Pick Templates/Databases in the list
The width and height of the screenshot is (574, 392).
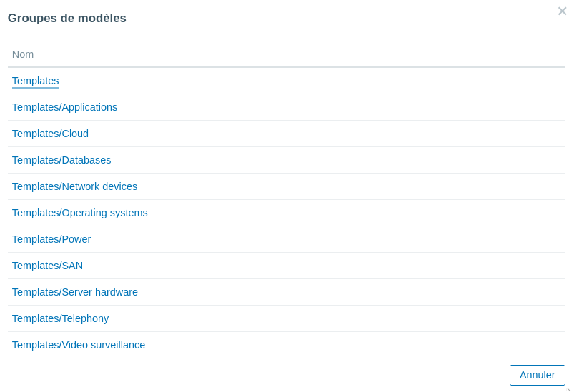click(x=61, y=160)
